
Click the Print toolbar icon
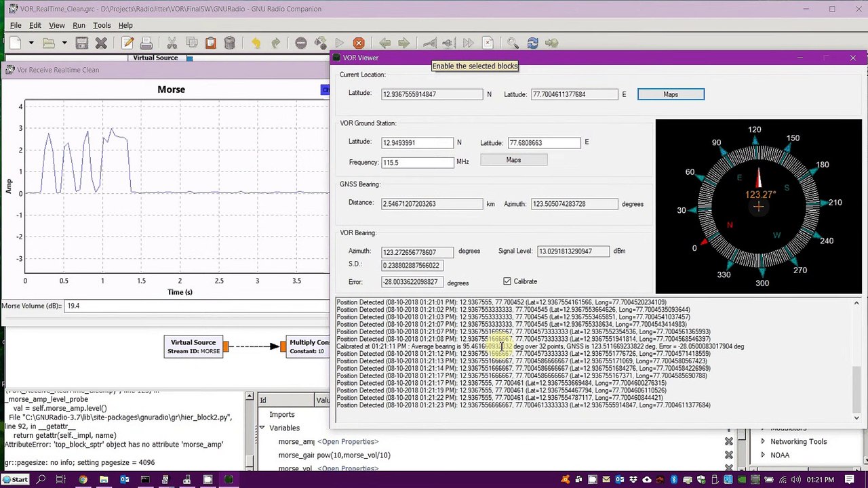[146, 43]
